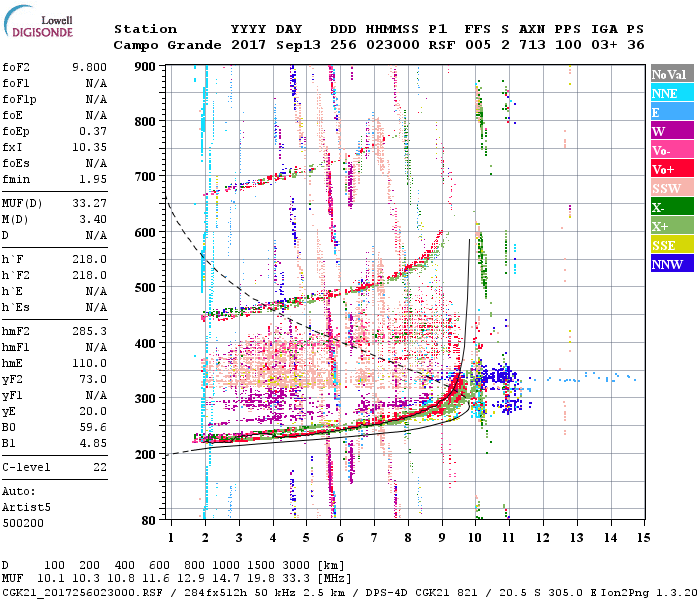This screenshot has width=700, height=600.
Task: Click the 80 km height axis label
Action: [x=149, y=521]
